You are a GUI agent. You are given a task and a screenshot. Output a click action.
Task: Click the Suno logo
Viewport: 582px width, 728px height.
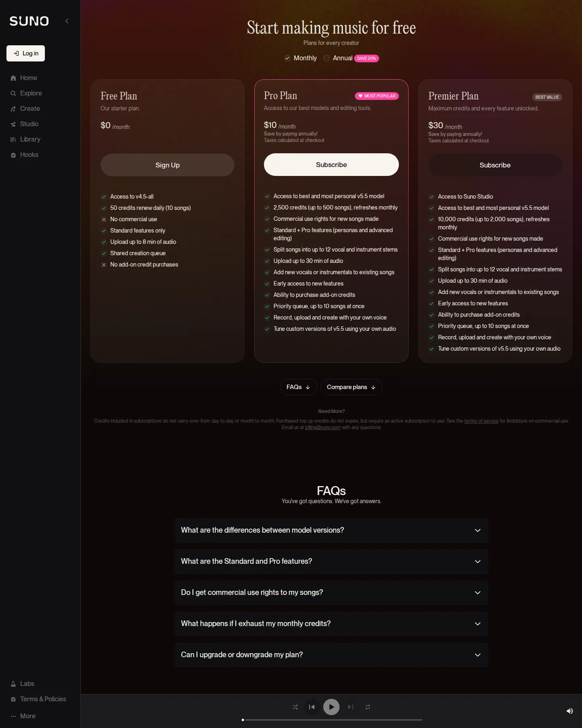(29, 21)
